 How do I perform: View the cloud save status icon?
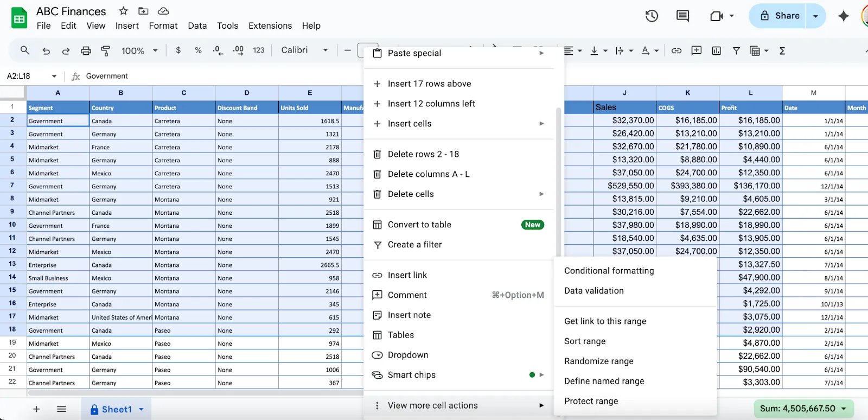pyautogui.click(x=163, y=11)
